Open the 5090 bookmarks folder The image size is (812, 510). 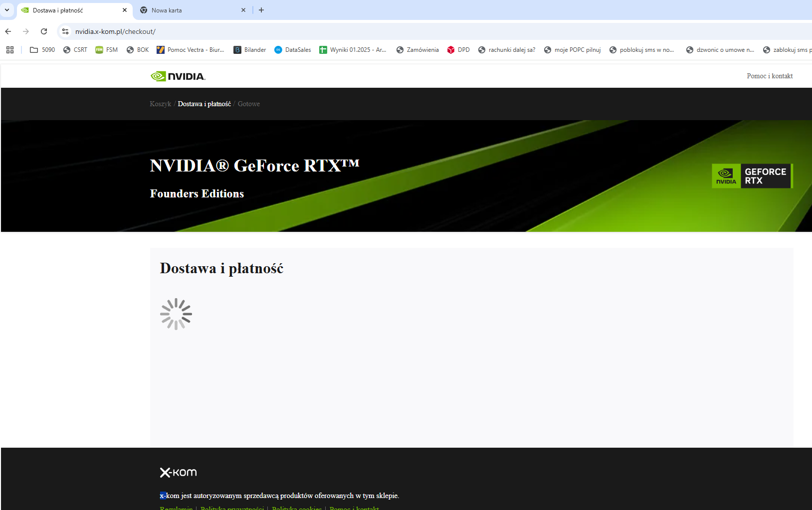click(x=42, y=50)
